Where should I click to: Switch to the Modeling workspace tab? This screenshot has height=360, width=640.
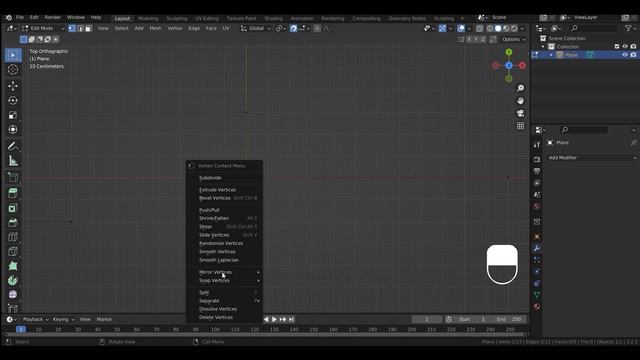[x=148, y=18]
